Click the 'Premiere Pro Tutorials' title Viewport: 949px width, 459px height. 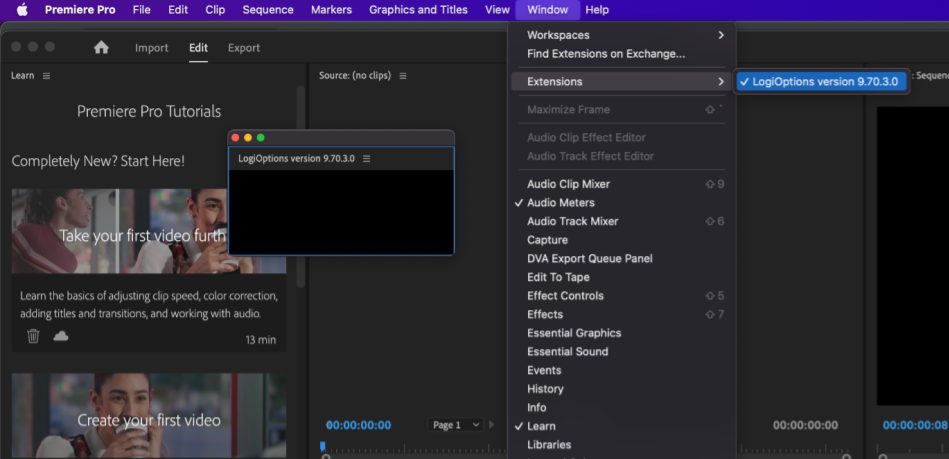[149, 111]
